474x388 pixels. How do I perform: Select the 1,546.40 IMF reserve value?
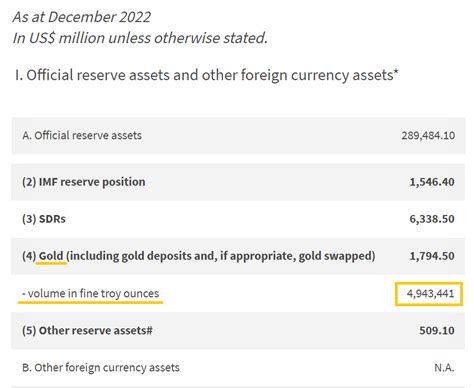(432, 182)
